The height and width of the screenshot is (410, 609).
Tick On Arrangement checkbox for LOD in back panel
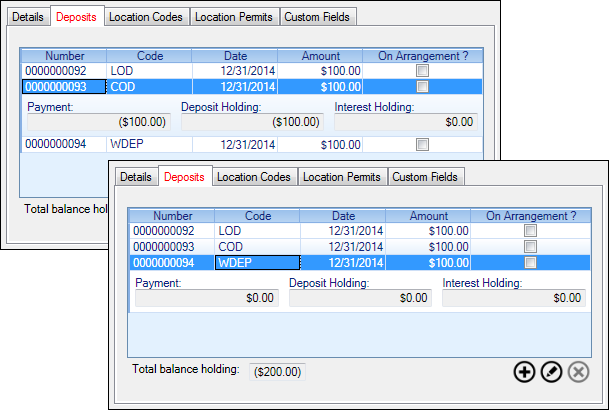coord(422,71)
